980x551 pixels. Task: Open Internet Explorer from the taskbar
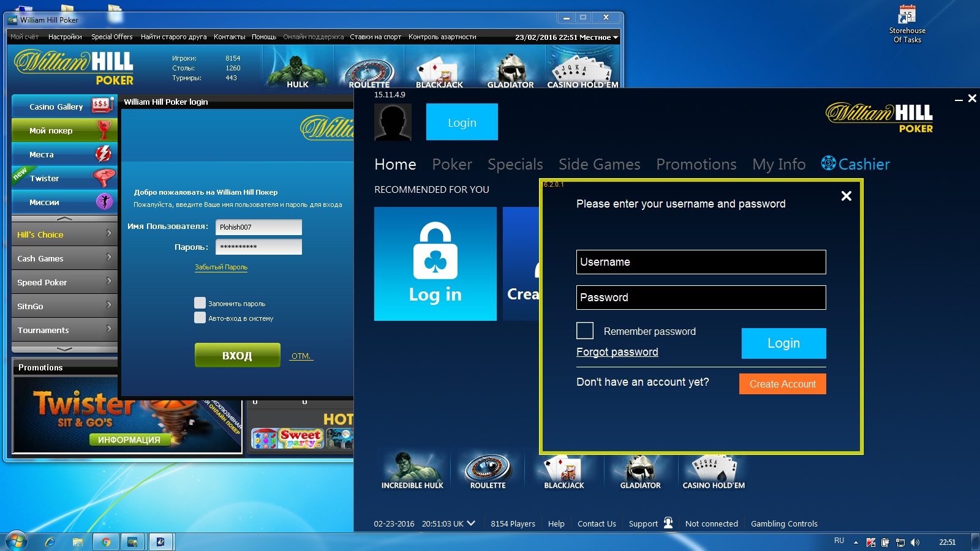[x=50, y=542]
